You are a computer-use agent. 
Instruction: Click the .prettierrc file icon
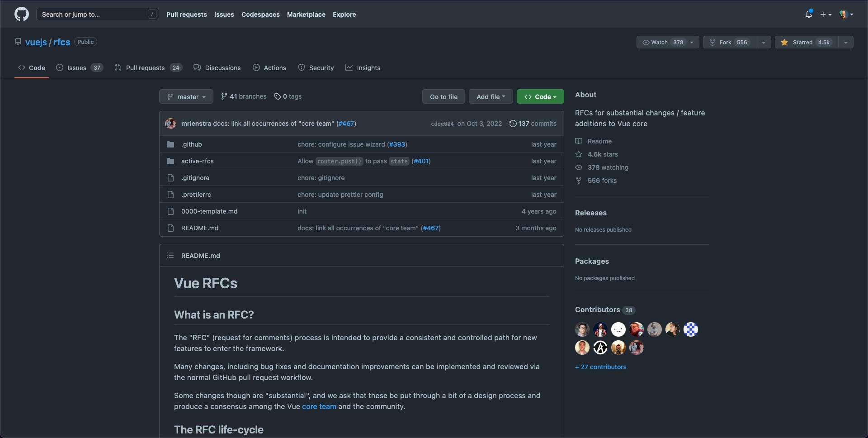coord(170,195)
